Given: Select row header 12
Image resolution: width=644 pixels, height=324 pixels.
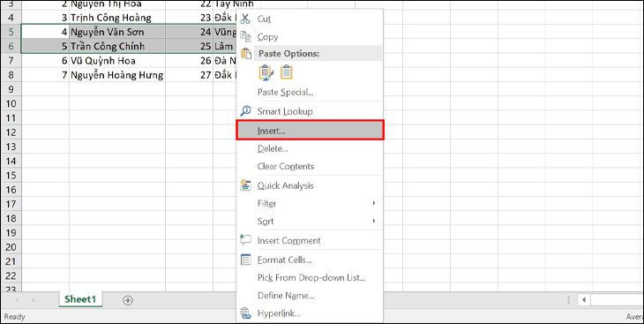Looking at the screenshot, I should [x=11, y=132].
